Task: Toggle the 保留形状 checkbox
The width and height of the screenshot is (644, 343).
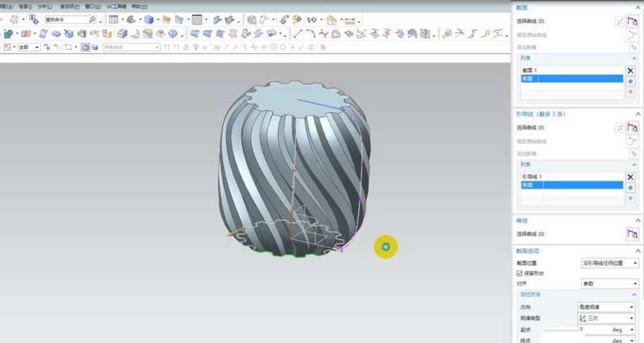Action: 519,274
